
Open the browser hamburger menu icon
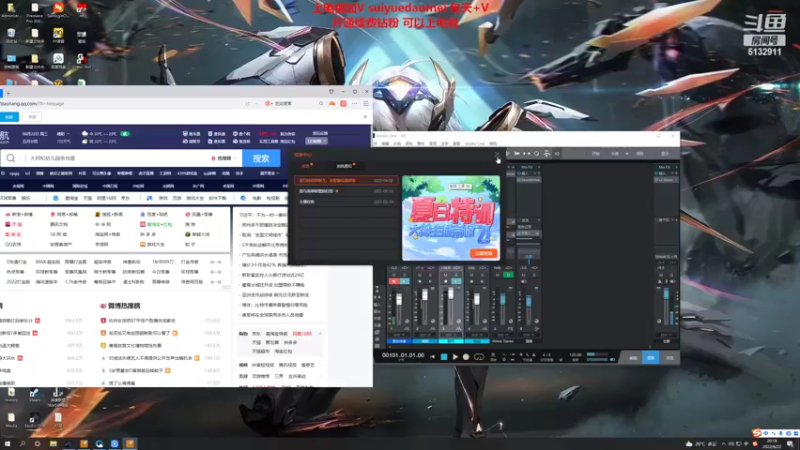click(366, 104)
